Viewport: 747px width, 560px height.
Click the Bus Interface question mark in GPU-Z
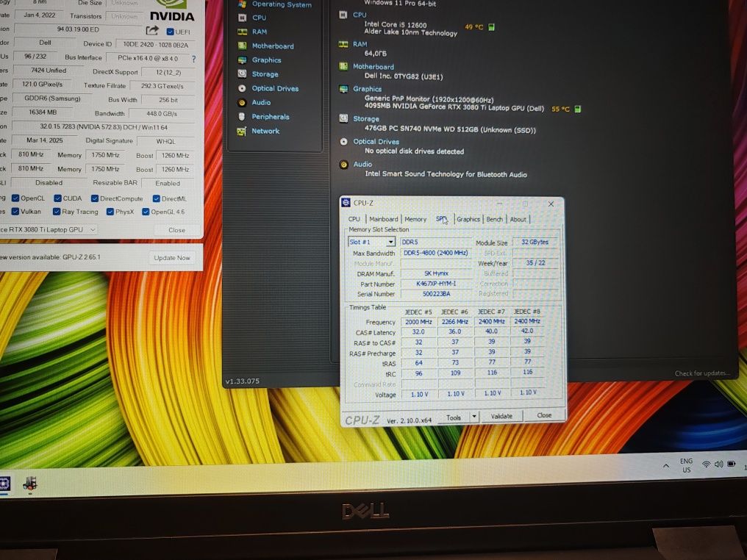click(x=193, y=59)
